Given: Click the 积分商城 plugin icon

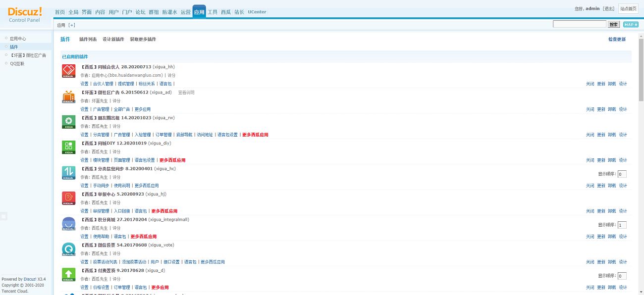Looking at the screenshot, I should point(69,224).
